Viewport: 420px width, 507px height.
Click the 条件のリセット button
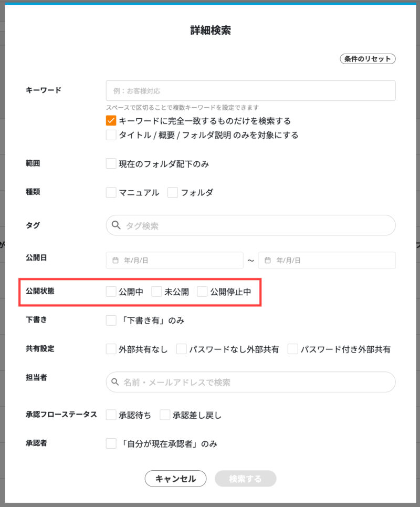click(x=367, y=58)
